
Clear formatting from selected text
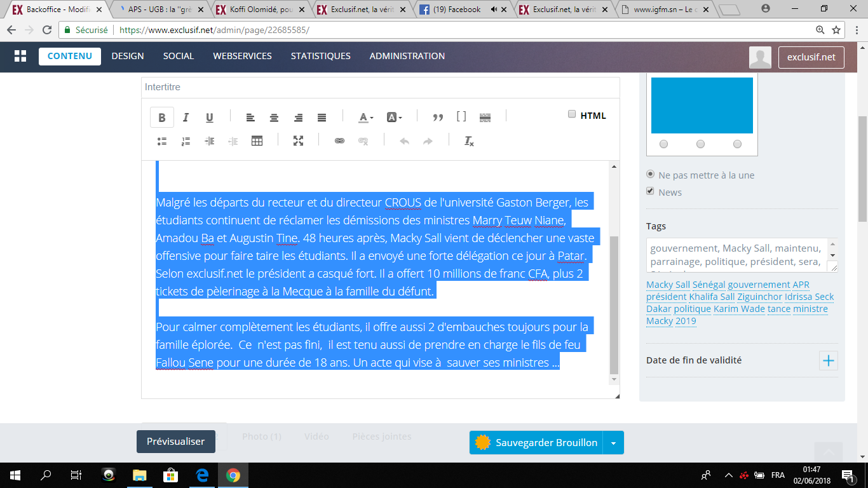(469, 141)
